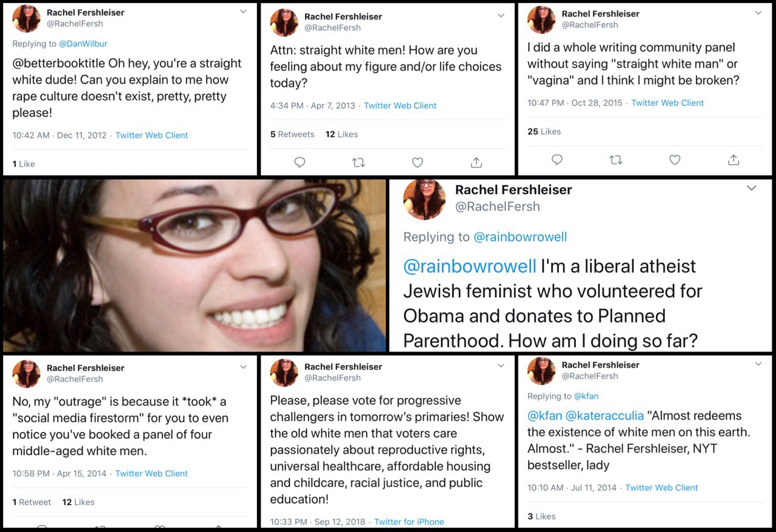Image resolution: width=776 pixels, height=532 pixels.
Task: Open @rainbowrowell mention in tweet text
Action: pos(470,266)
